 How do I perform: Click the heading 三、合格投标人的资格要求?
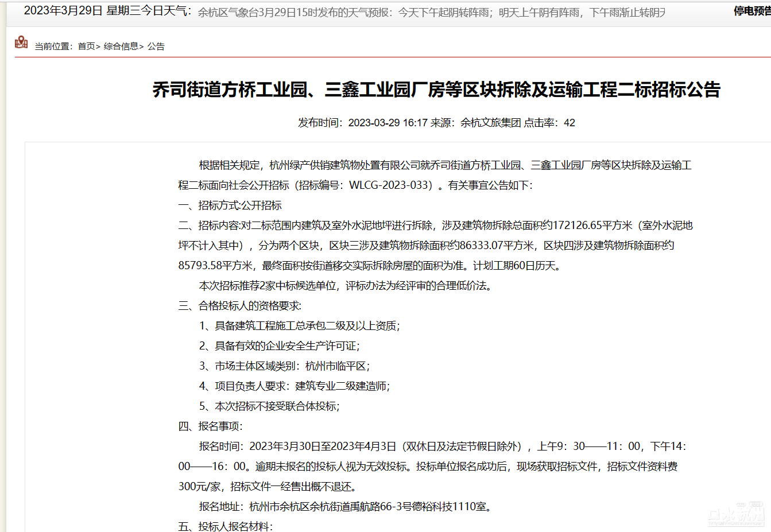tap(240, 306)
